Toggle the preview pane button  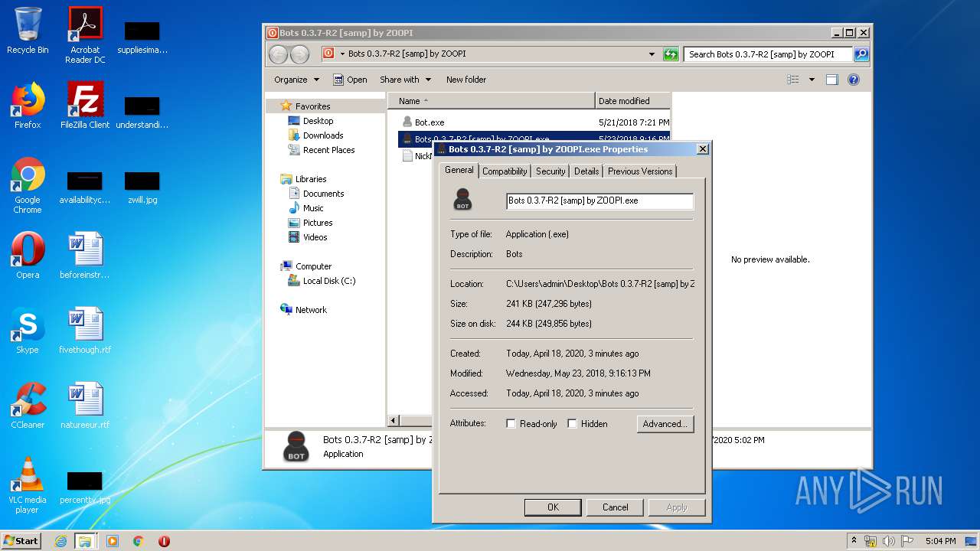(832, 80)
